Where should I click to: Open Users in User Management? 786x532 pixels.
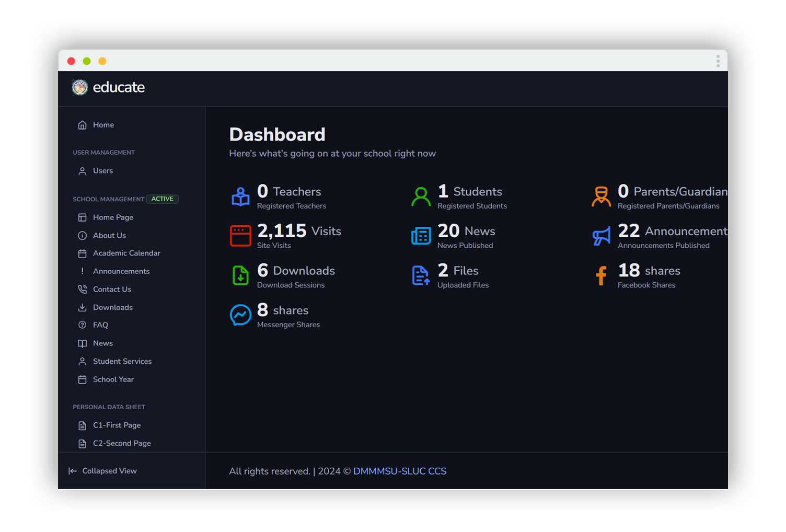coord(102,171)
